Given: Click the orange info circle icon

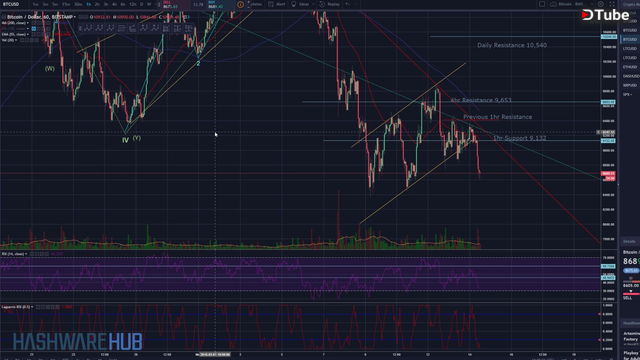Looking at the screenshot, I should point(240,4).
